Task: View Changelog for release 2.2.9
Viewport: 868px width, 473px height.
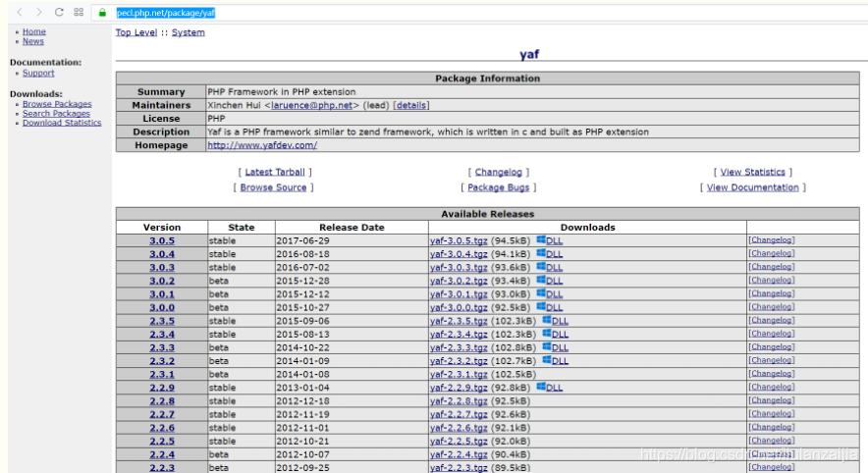Action: 772,387
